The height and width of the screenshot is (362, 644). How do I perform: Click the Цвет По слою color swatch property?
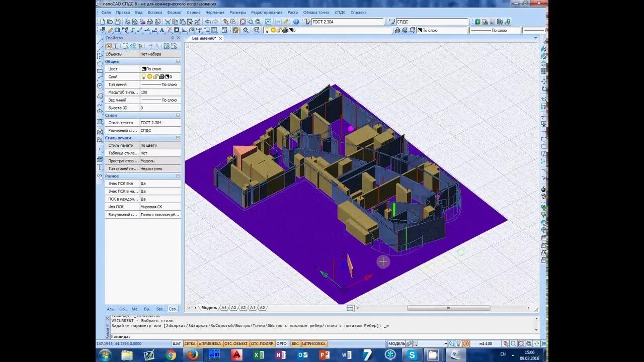tap(143, 69)
